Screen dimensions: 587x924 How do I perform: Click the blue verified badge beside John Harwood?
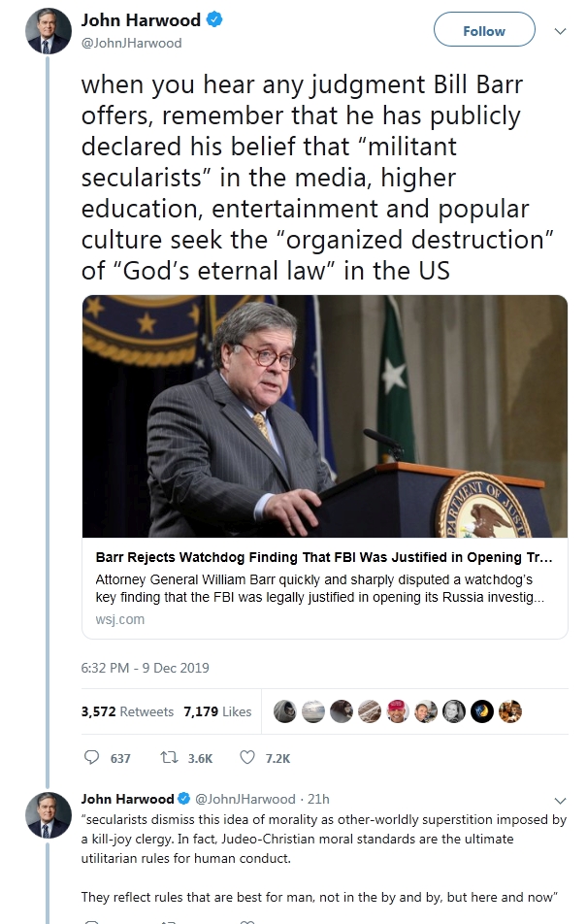pyautogui.click(x=213, y=20)
